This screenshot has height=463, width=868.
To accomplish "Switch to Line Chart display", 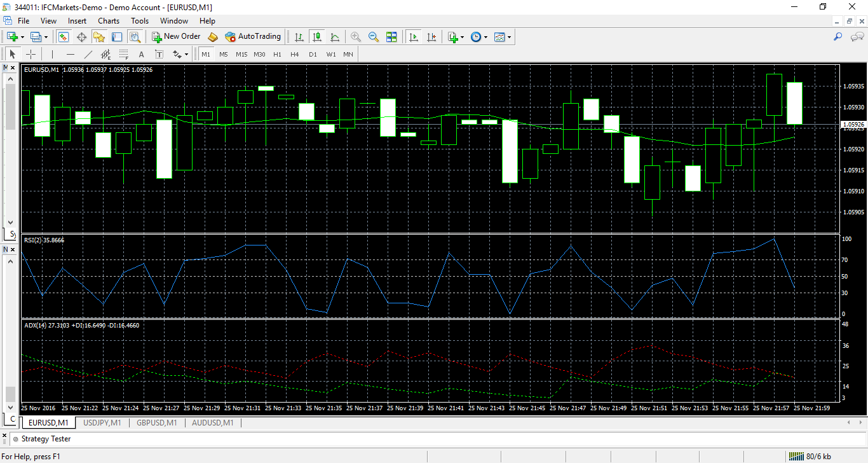I will tap(335, 37).
